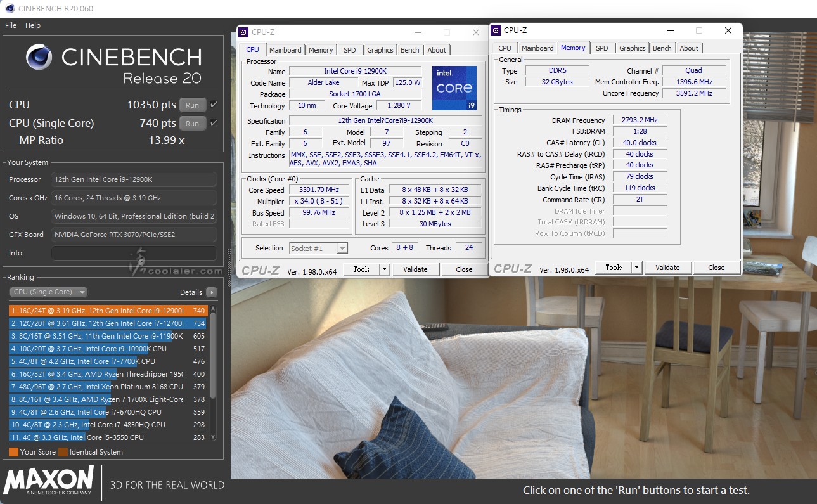Image resolution: width=817 pixels, height=504 pixels.
Task: Select the i7-6700HQ ranking entry
Action: 108,412
